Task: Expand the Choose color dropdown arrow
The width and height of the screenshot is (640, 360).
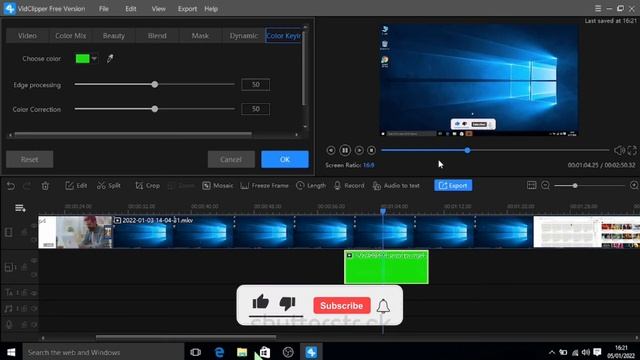Action: click(x=94, y=59)
